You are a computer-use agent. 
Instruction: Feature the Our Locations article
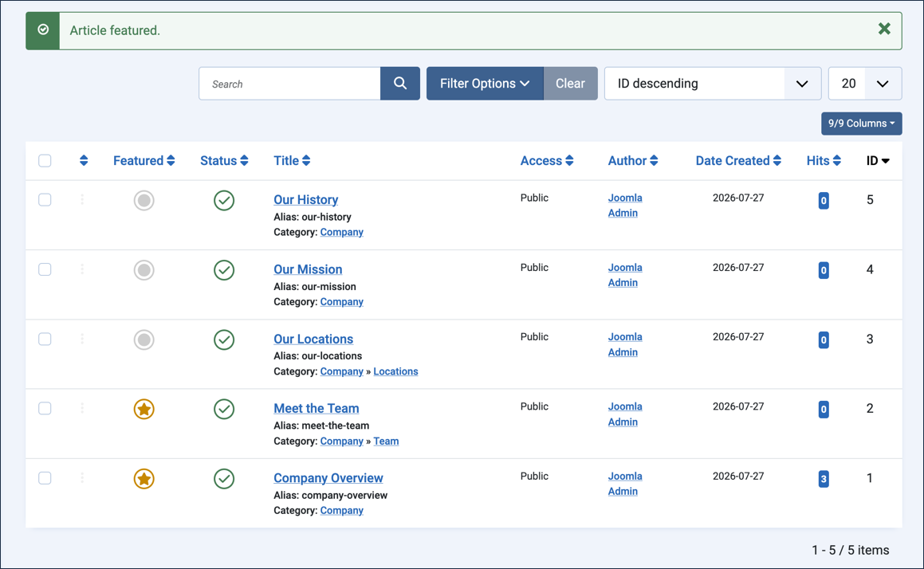coord(144,339)
